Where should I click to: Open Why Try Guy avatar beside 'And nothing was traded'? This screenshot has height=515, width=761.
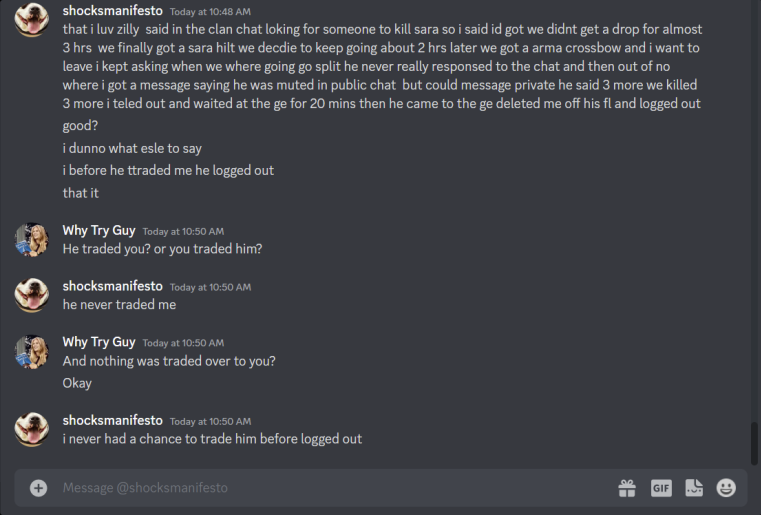[32, 351]
